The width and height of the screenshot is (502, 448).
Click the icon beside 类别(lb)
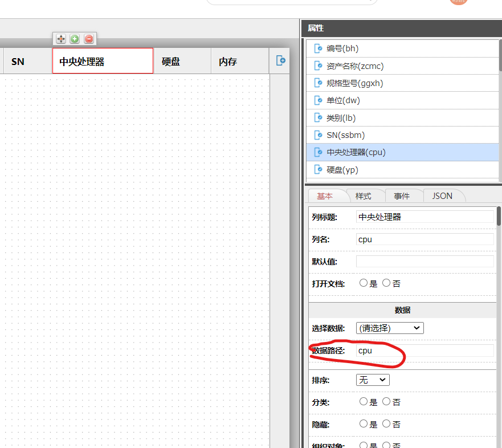(318, 118)
